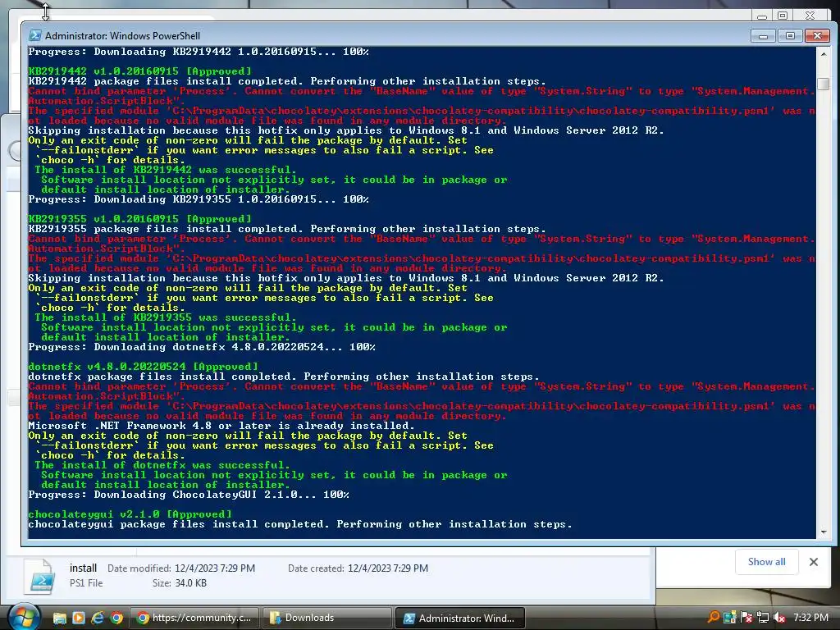Image resolution: width=840 pixels, height=630 pixels.
Task: Click the orange magnifier tray icon
Action: point(713,617)
